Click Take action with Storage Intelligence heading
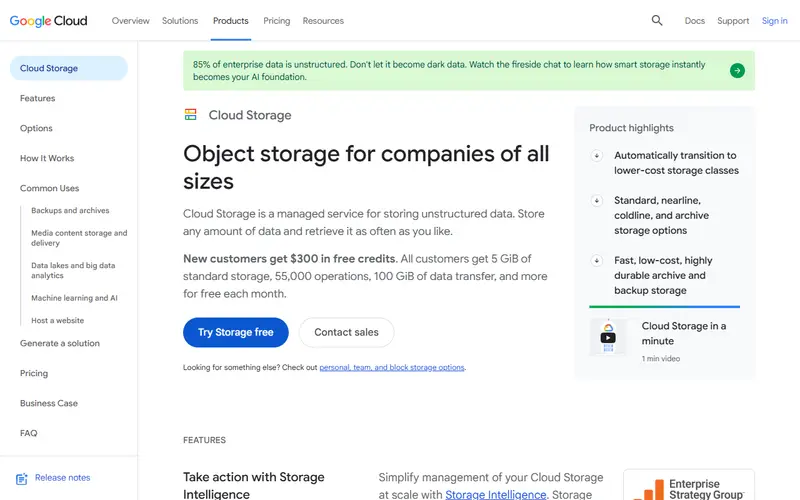Screen dimensions: 800x500 click(x=254, y=485)
